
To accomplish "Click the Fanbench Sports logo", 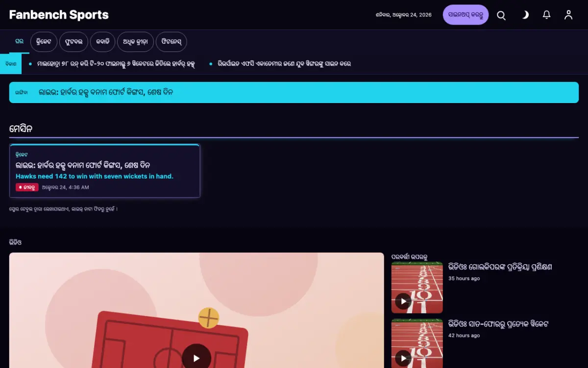I will click(x=59, y=15).
